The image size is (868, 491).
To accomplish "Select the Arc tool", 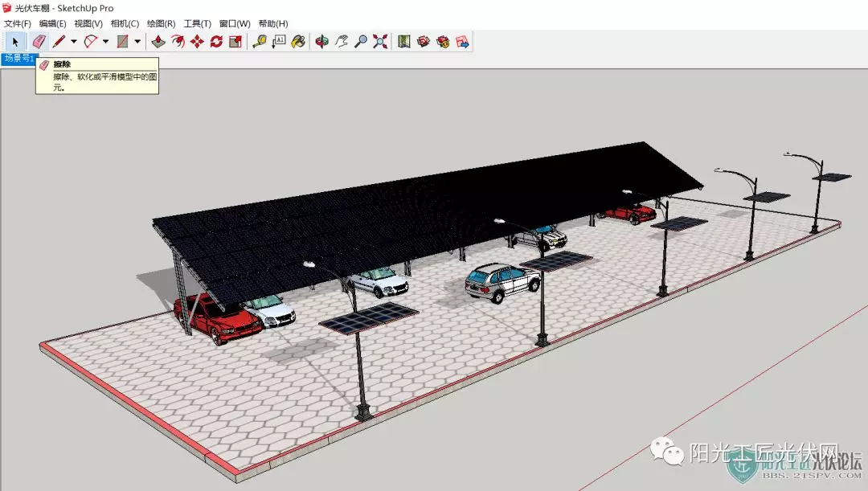I will click(x=91, y=42).
